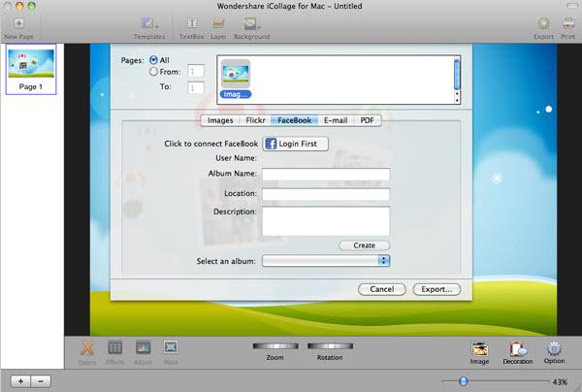Click the From page number field

point(196,71)
